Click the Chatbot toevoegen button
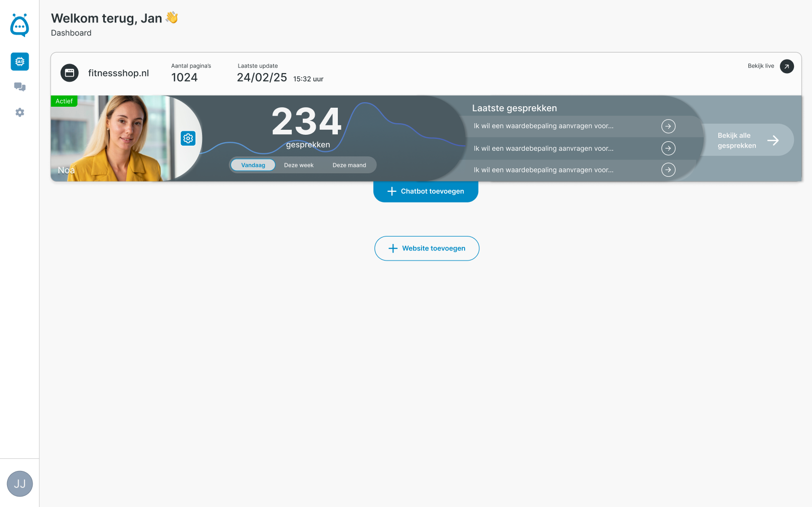 pos(426,191)
